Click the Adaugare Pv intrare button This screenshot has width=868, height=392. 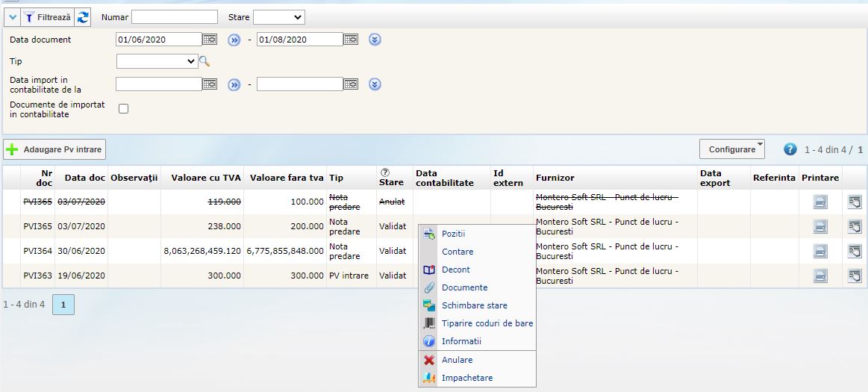(x=54, y=149)
